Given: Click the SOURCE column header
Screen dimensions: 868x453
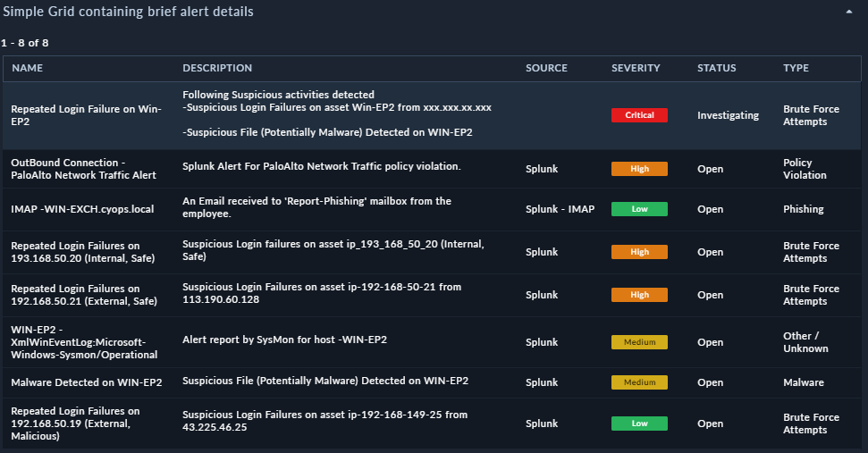Looking at the screenshot, I should pyautogui.click(x=546, y=68).
